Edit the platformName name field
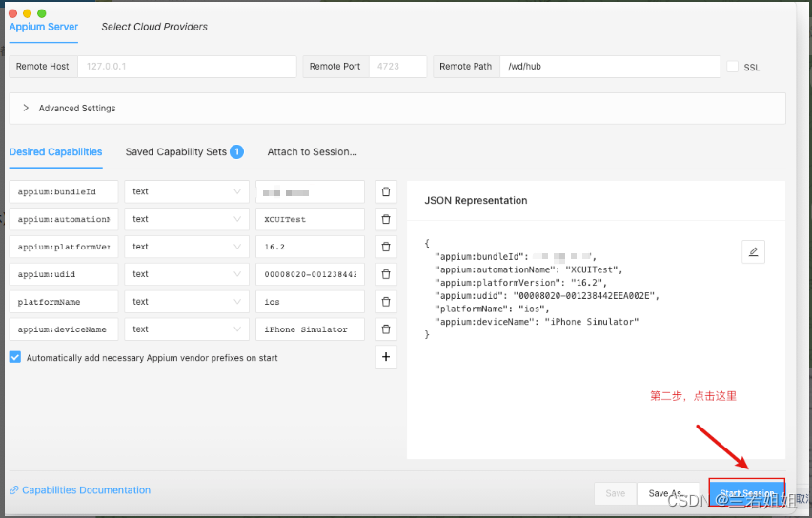The image size is (812, 518). point(64,302)
